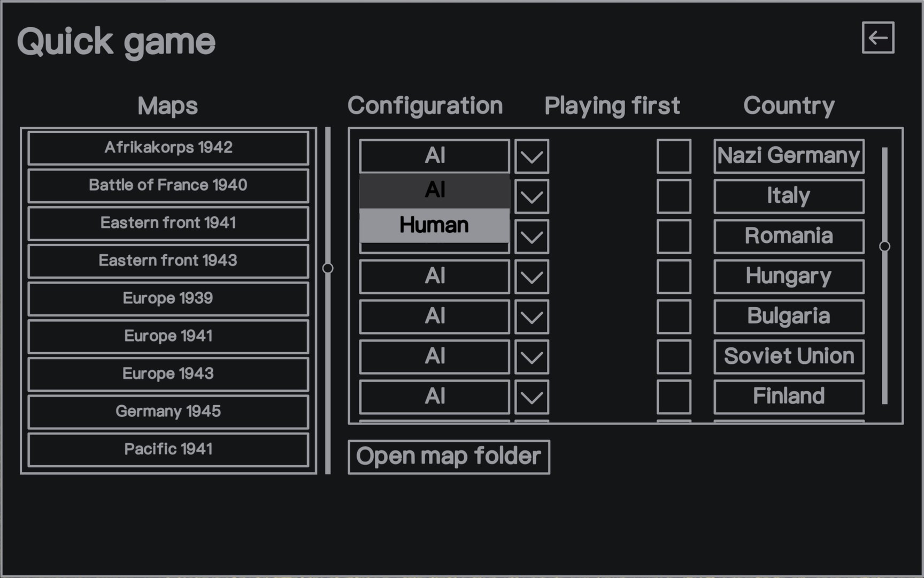Click the back arrow icon
Viewport: 924px width, 578px height.
click(x=877, y=37)
